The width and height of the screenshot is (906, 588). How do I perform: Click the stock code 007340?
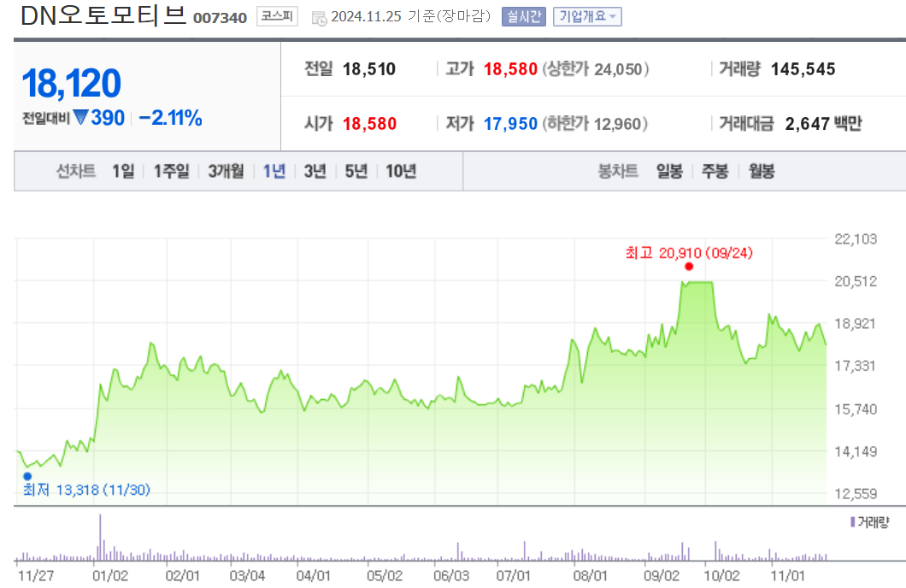(x=221, y=18)
